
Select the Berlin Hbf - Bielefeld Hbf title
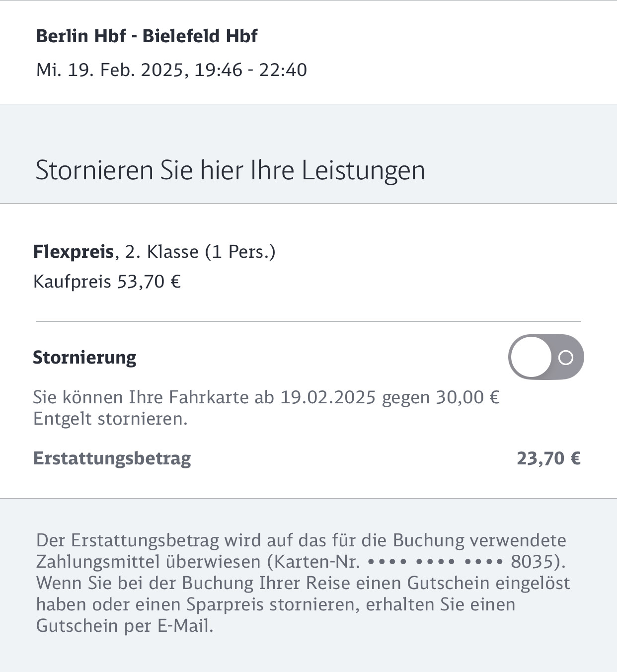click(x=147, y=36)
